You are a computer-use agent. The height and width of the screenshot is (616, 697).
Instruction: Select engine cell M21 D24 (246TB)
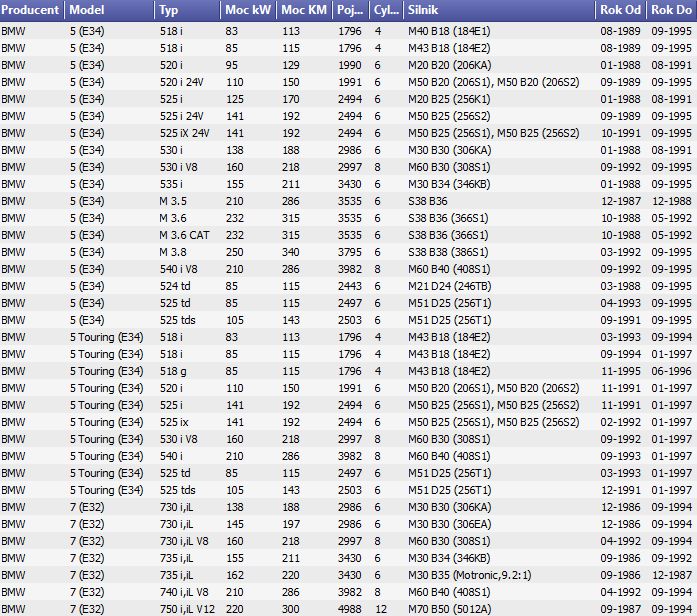pos(449,286)
